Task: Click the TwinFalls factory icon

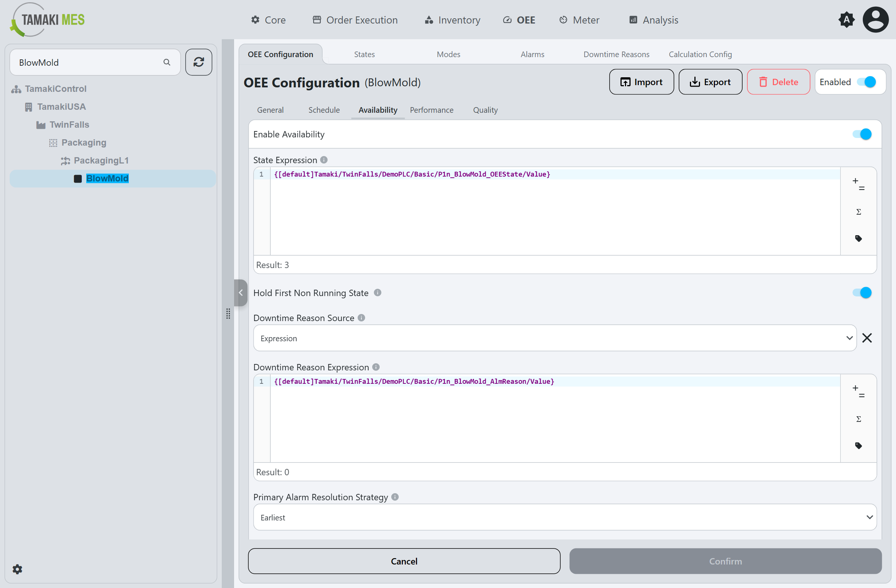Action: pos(41,125)
